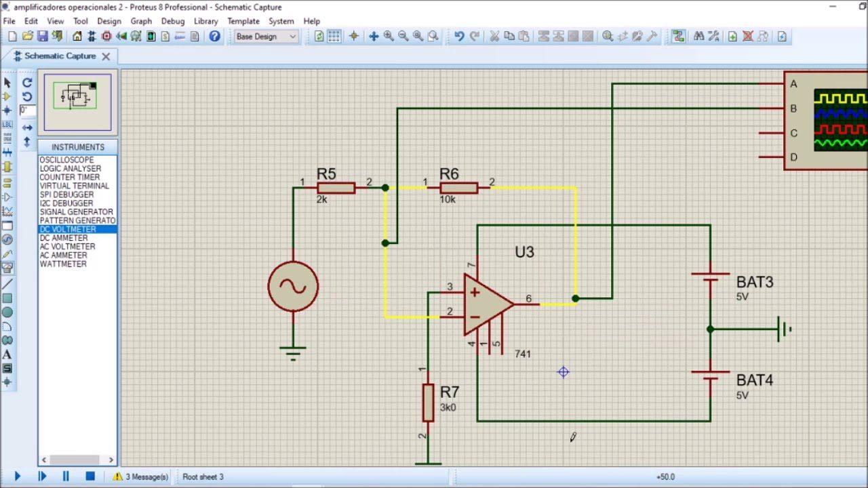Select SIGNAL GENERATOR instrument
This screenshot has width=868, height=488.
(x=76, y=212)
